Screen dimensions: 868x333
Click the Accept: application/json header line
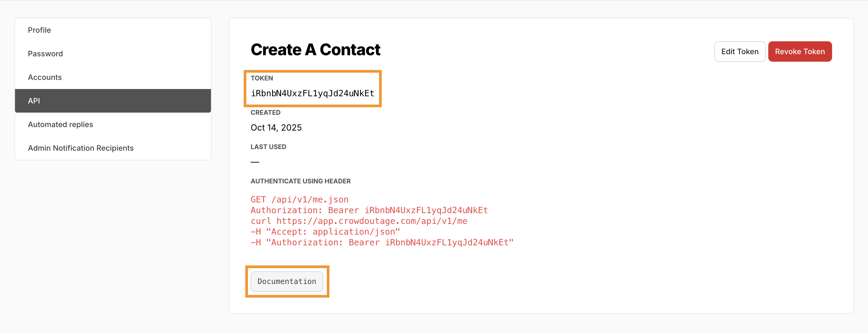tap(325, 232)
